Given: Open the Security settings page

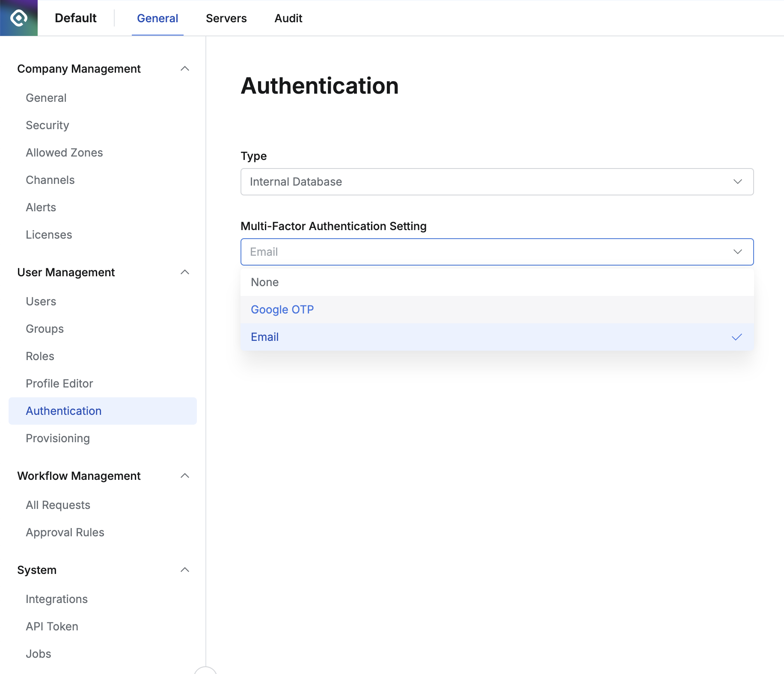Looking at the screenshot, I should pos(47,125).
